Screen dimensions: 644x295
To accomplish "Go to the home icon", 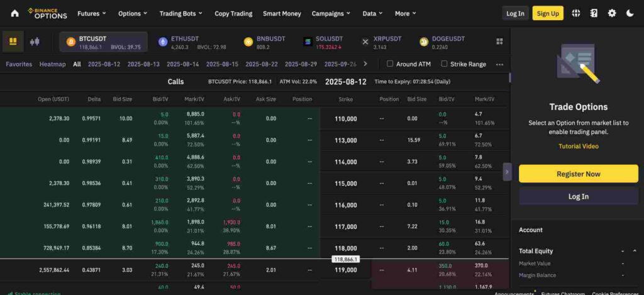I will click(15, 13).
